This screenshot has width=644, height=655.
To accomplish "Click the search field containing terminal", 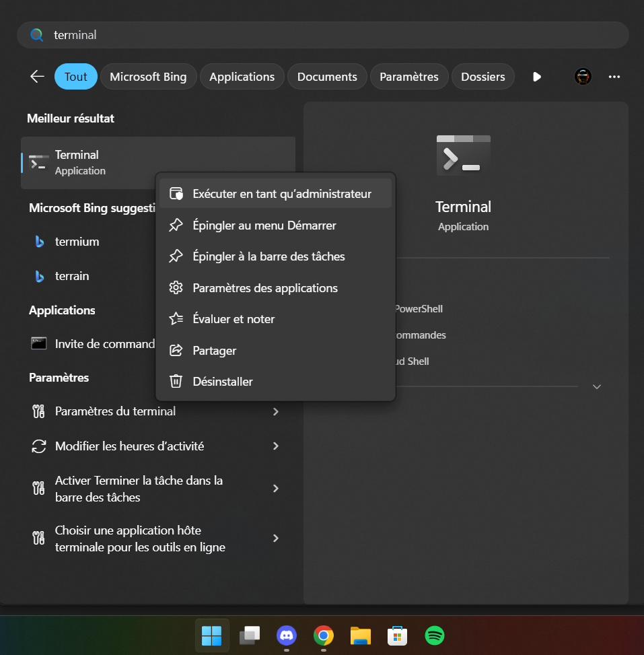I will tap(323, 35).
